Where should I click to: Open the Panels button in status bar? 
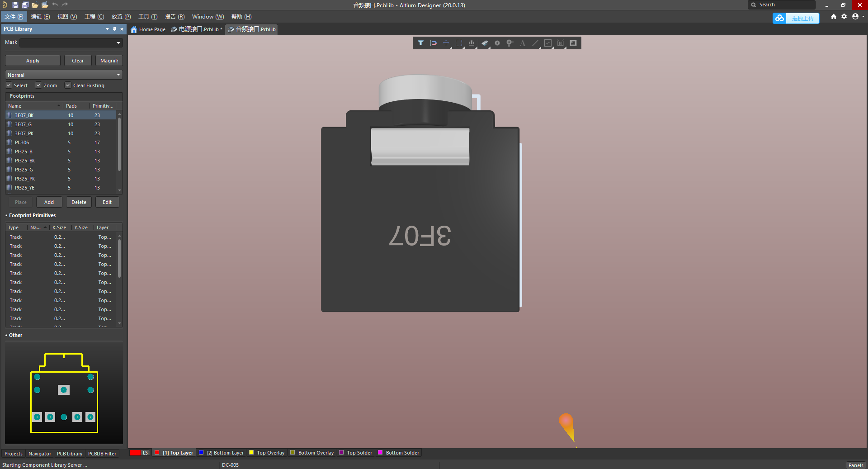[855, 465]
